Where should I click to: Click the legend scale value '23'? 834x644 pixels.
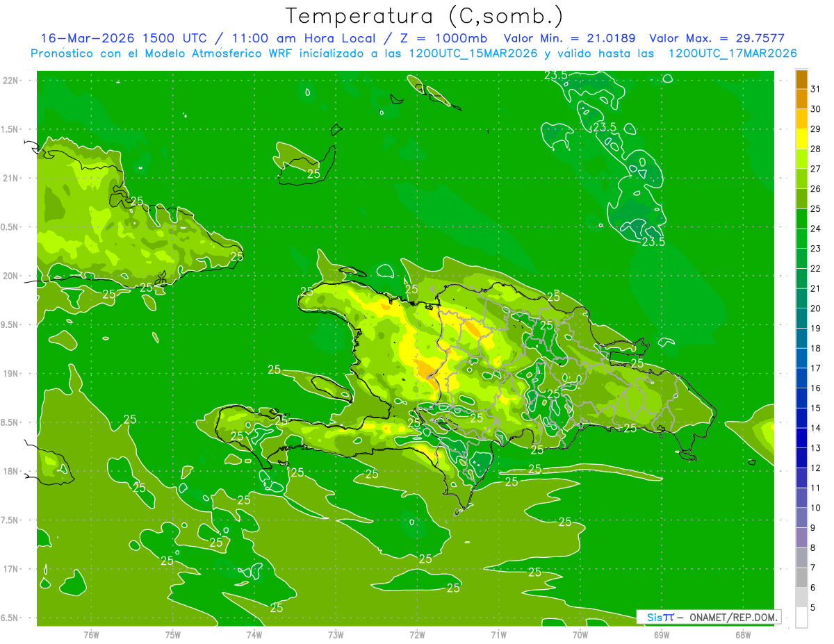[x=816, y=248]
